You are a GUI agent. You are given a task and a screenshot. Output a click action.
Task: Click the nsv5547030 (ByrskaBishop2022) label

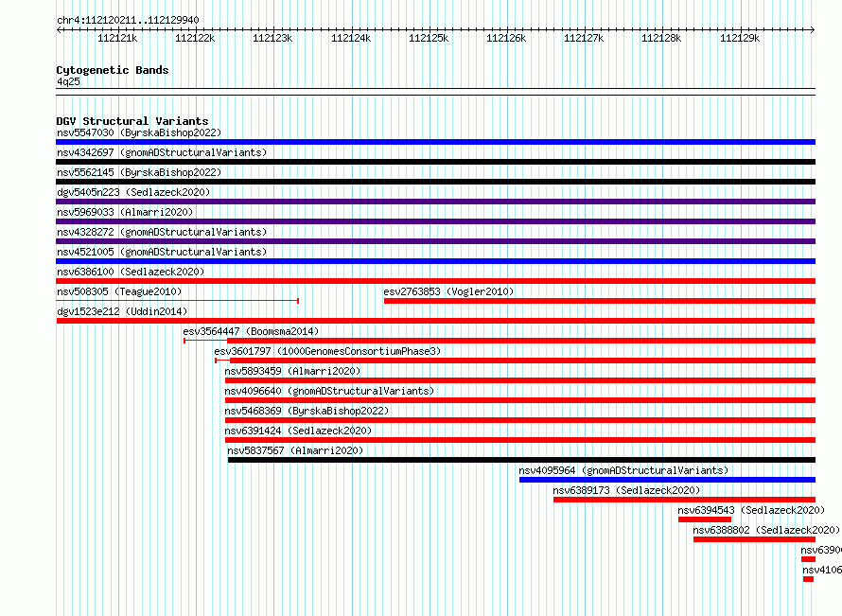(x=139, y=132)
